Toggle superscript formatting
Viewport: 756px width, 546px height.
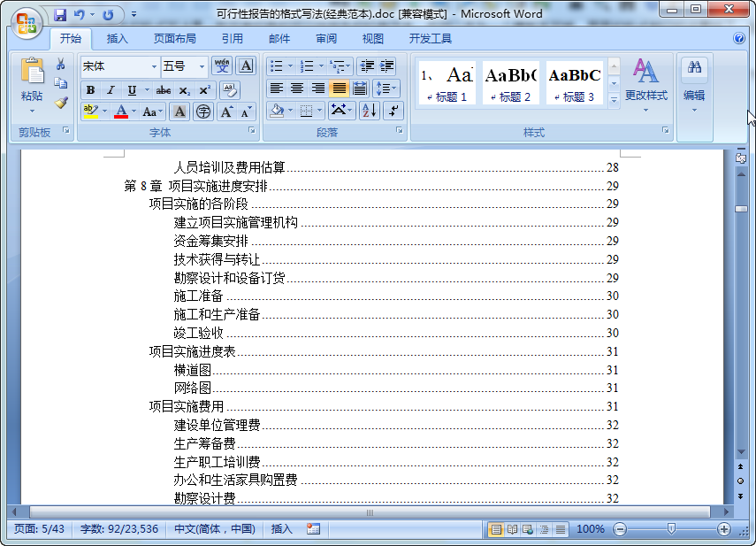click(204, 89)
